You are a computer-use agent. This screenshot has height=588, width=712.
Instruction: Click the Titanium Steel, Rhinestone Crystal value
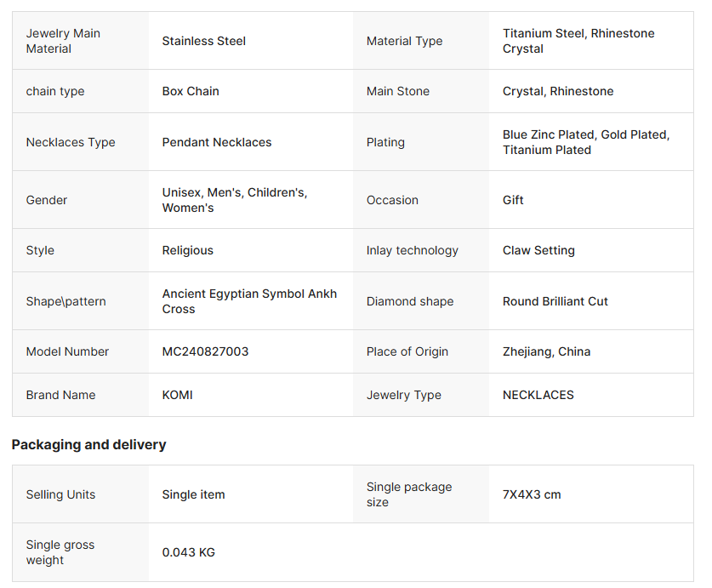pos(578,41)
